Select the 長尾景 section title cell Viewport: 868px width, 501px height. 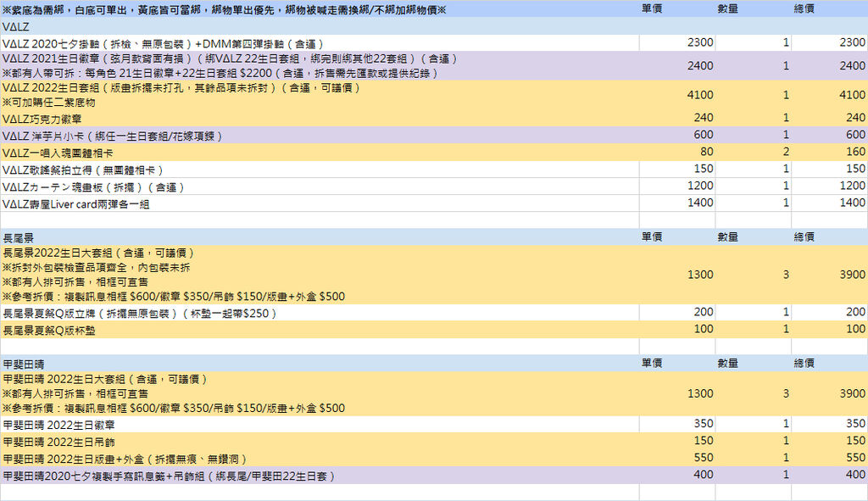pos(320,237)
